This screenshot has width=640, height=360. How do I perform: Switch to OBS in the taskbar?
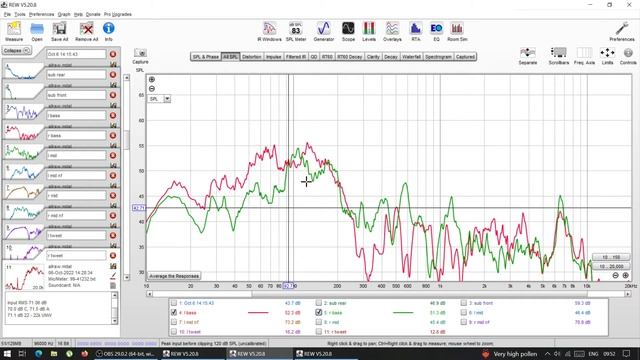(125, 354)
